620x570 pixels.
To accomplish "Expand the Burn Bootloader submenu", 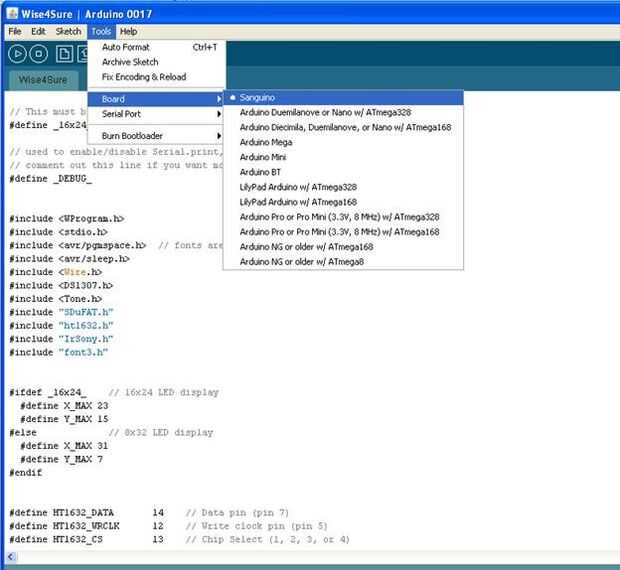I will tap(155, 136).
